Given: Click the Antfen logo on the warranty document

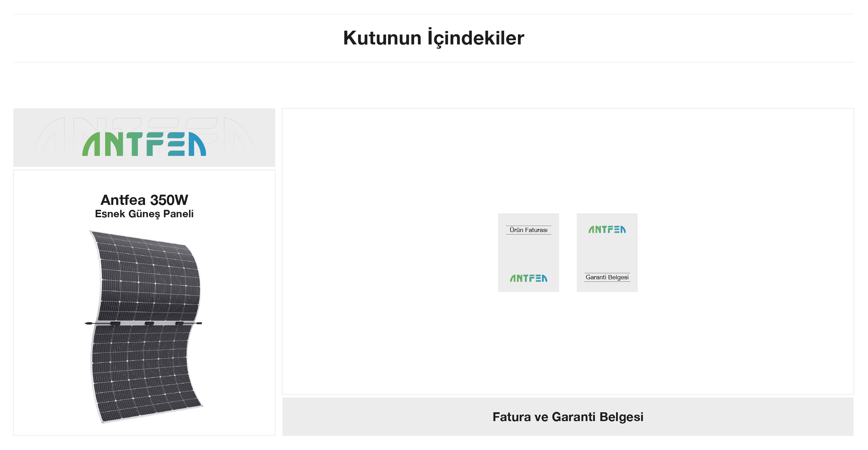Looking at the screenshot, I should pos(607,230).
